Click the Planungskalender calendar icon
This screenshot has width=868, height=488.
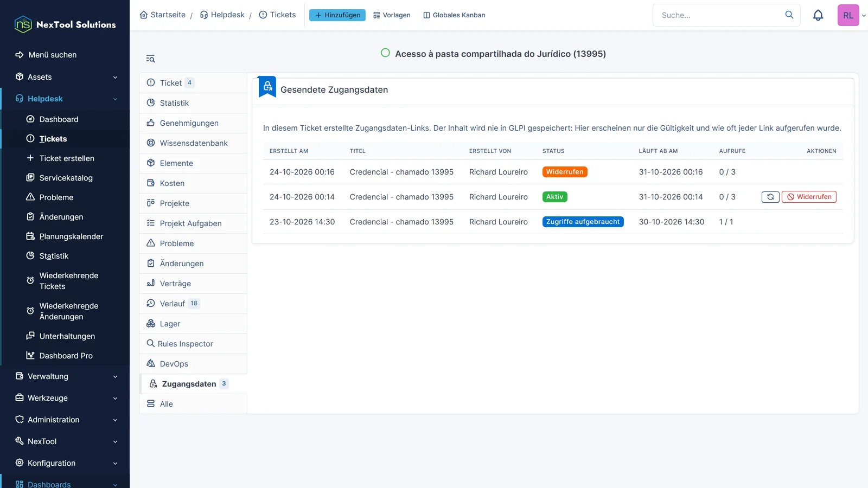30,236
